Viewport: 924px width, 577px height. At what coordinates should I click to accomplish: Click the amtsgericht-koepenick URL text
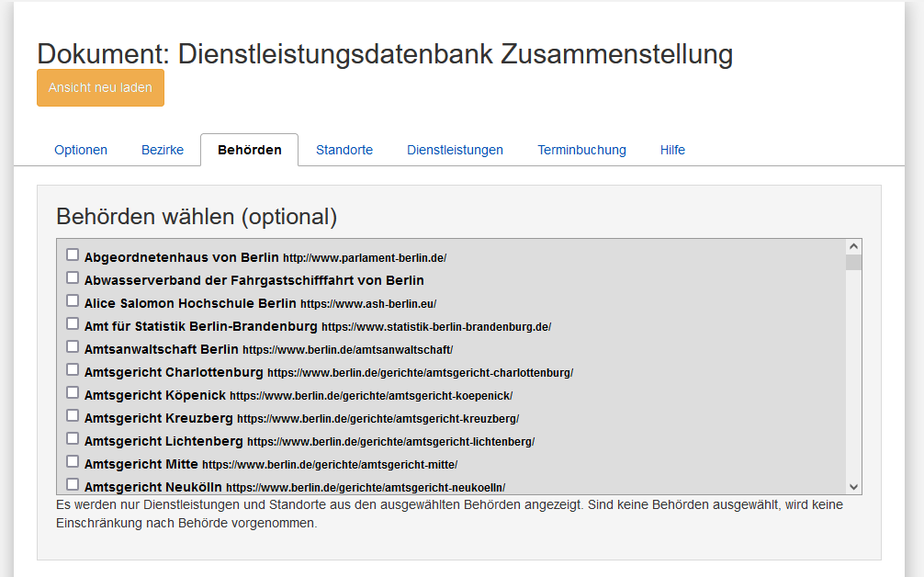(371, 396)
